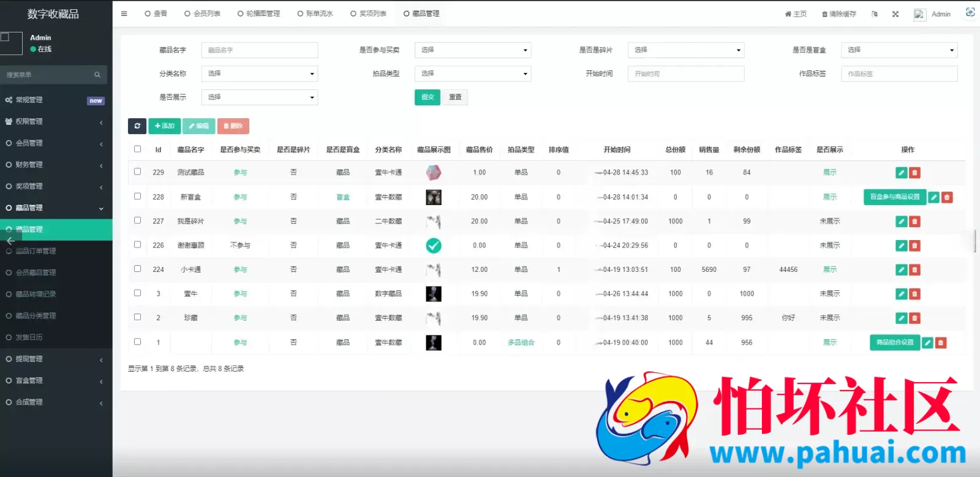Check the checkbox for row Id 1
Image resolution: width=980 pixels, height=477 pixels.
tap(137, 342)
